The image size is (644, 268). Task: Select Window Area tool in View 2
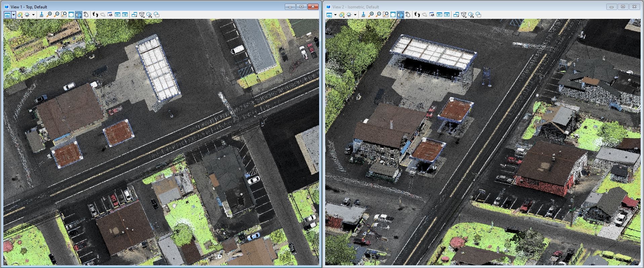point(386,15)
